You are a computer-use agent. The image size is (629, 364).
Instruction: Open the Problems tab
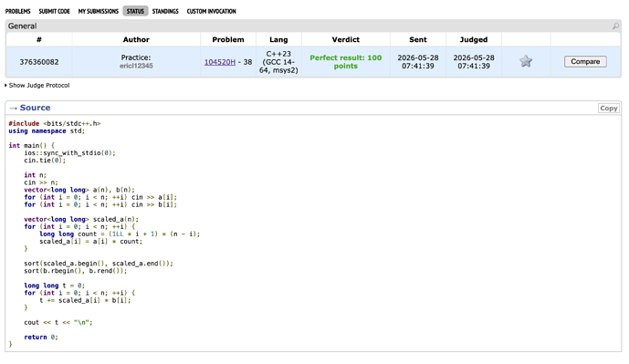pyautogui.click(x=17, y=11)
